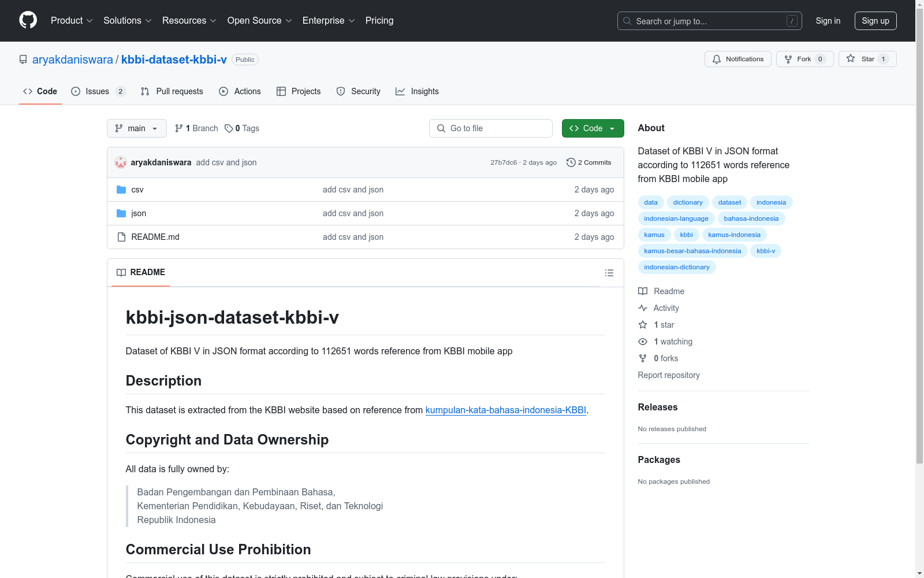Select the kamus-besar-bahasa-indonesia topic tag
Screen dimensions: 924x578
click(692, 251)
